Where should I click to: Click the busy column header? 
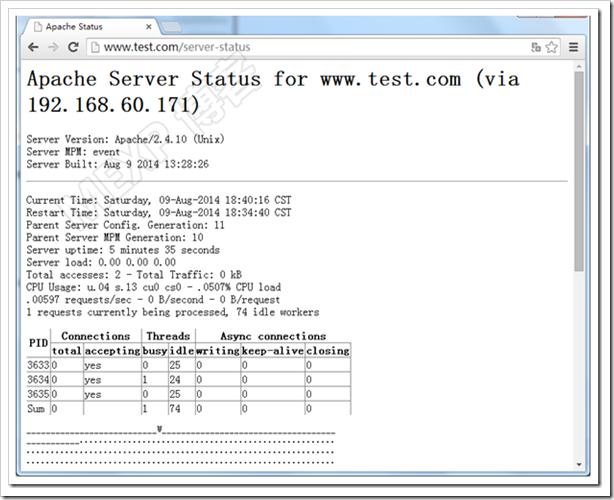coord(155,351)
